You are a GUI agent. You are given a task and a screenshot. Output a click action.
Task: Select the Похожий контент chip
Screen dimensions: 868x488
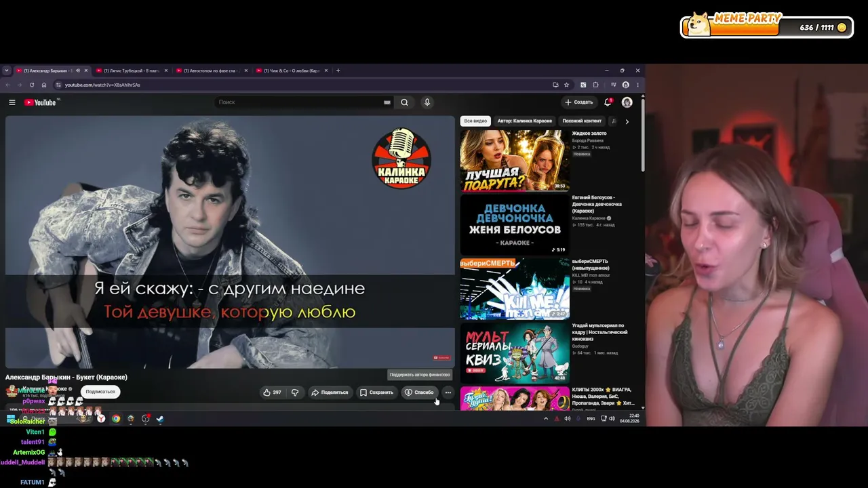(x=582, y=121)
